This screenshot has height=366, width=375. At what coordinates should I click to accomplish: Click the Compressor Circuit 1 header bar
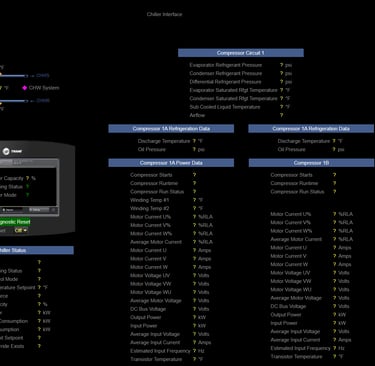pyautogui.click(x=241, y=53)
